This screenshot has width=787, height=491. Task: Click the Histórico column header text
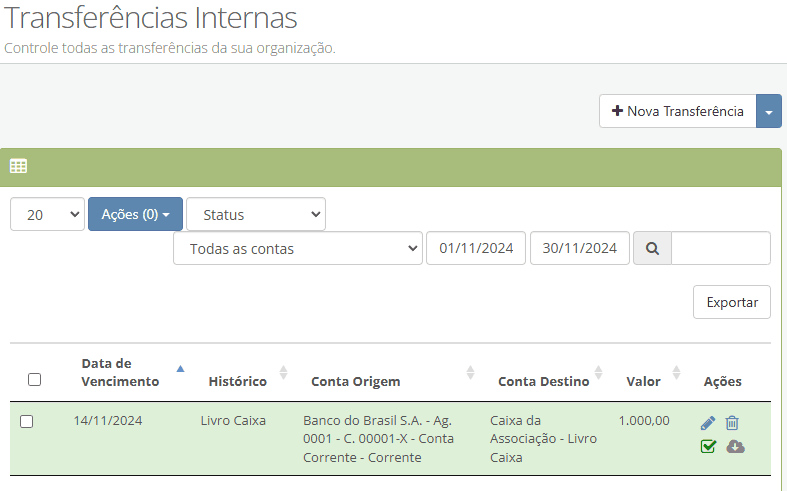[237, 382]
